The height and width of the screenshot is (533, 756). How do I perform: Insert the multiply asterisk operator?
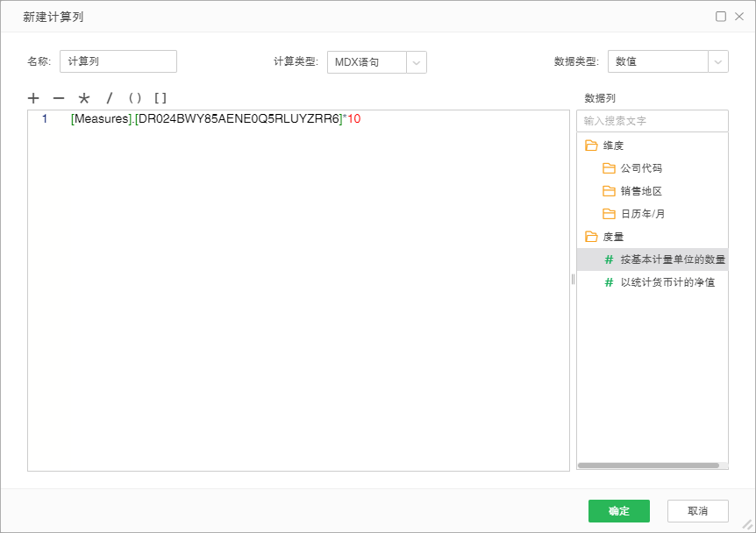[x=84, y=98]
